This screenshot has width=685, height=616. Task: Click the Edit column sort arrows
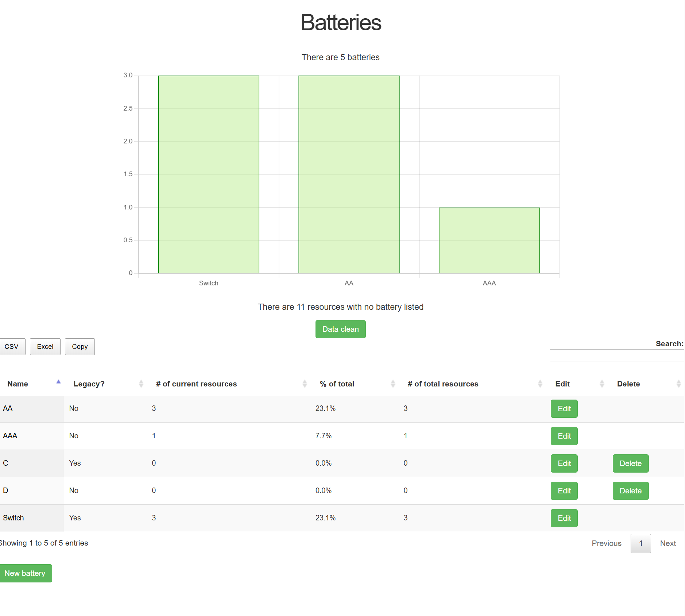[x=602, y=384]
